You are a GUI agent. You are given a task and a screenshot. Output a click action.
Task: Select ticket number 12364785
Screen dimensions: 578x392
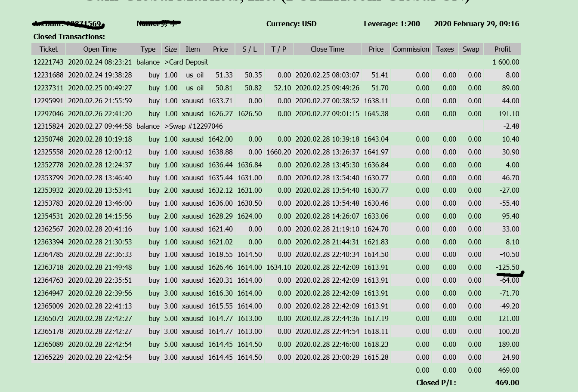(49, 254)
